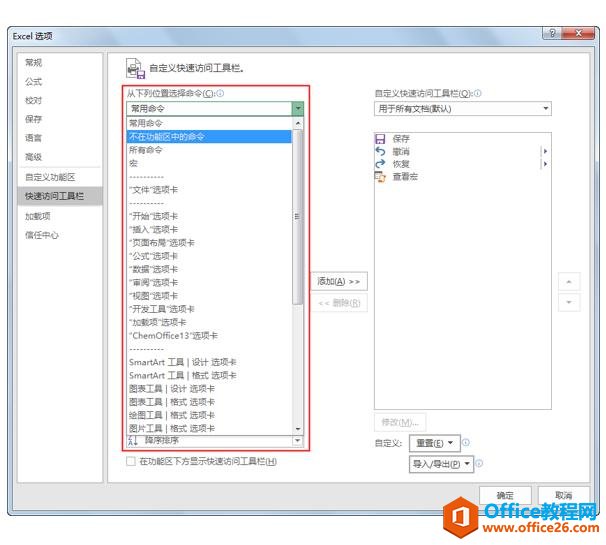Select "文件"选项卡 option
This screenshot has width=606, height=545.
click(x=209, y=190)
